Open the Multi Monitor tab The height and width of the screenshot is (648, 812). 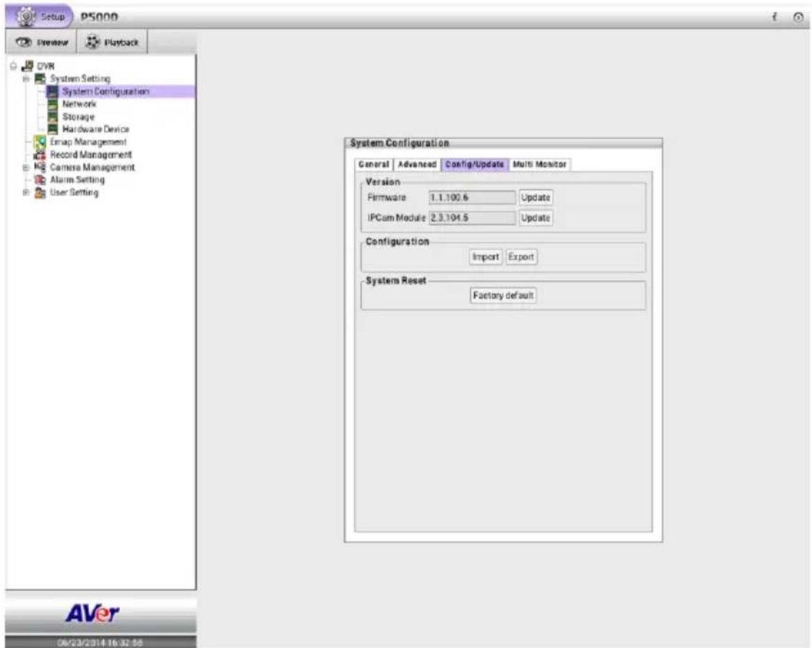click(539, 165)
